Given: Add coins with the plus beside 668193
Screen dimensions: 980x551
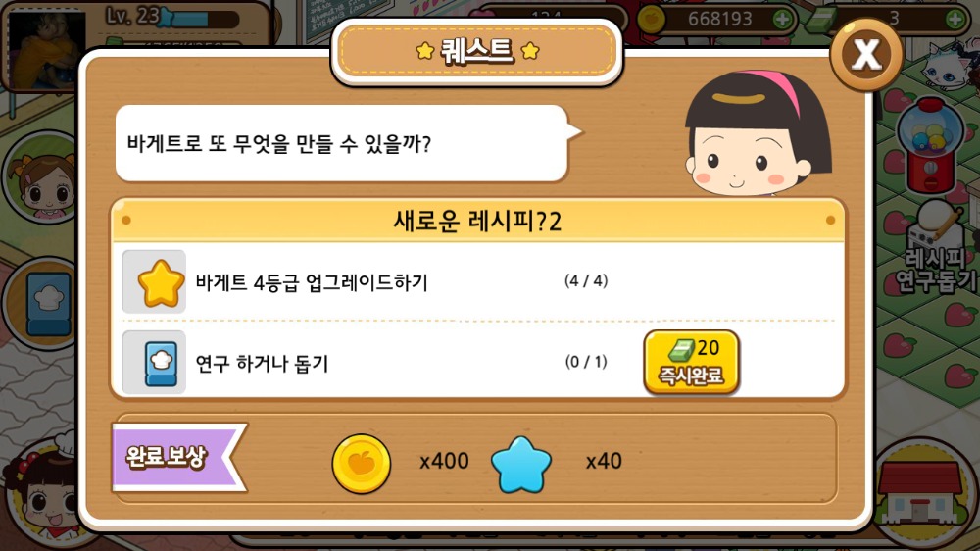Looking at the screenshot, I should coord(782,20).
